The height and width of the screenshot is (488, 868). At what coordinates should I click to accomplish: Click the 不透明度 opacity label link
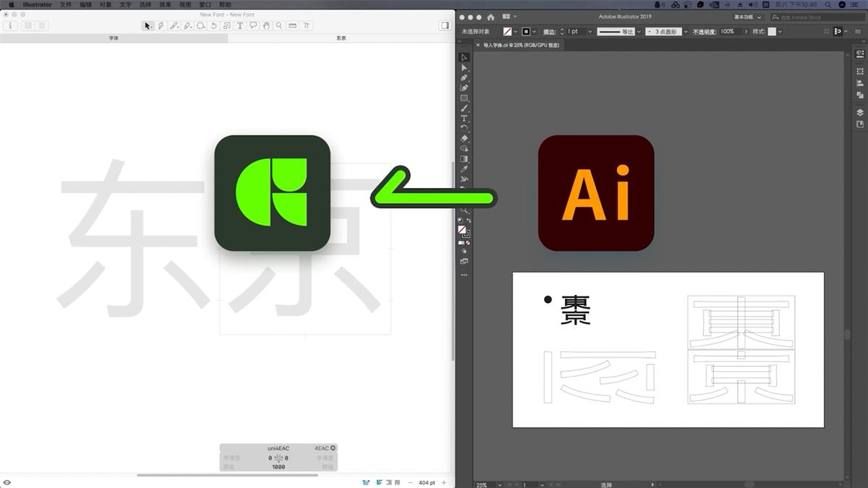click(x=704, y=32)
